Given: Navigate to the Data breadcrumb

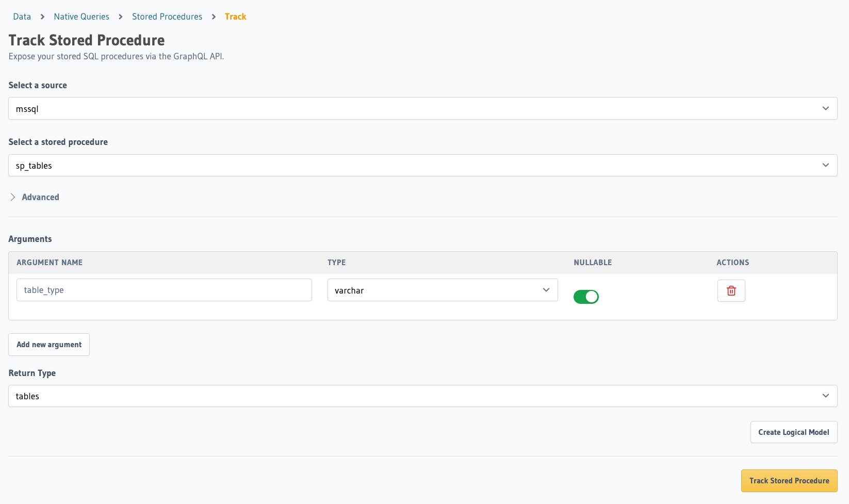Looking at the screenshot, I should pyautogui.click(x=22, y=17).
